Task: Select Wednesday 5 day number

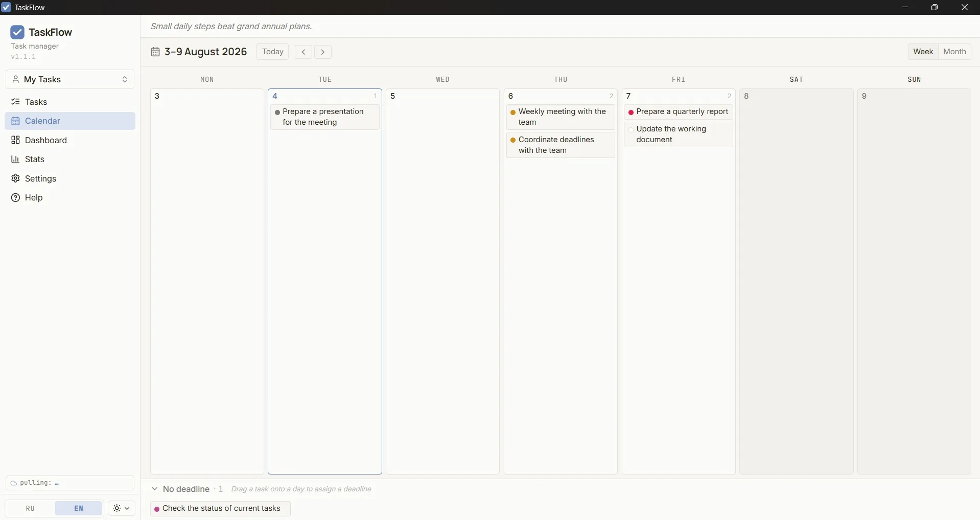Action: coord(393,97)
